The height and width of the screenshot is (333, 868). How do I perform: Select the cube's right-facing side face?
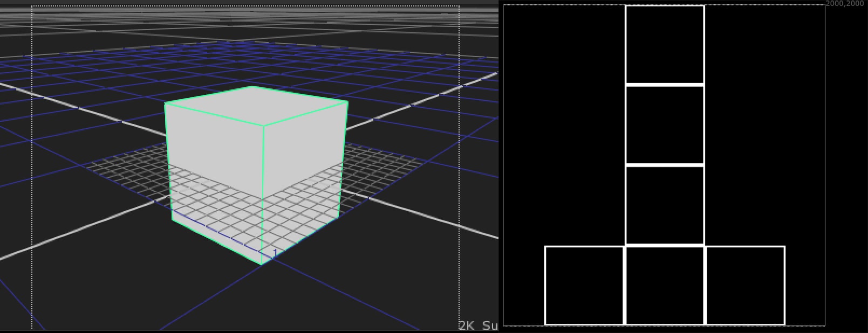pos(304,172)
